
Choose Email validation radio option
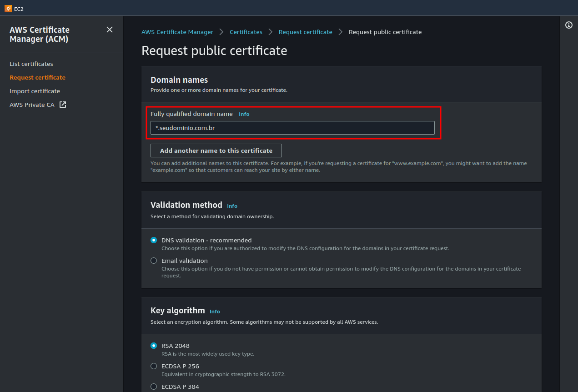[x=154, y=261]
